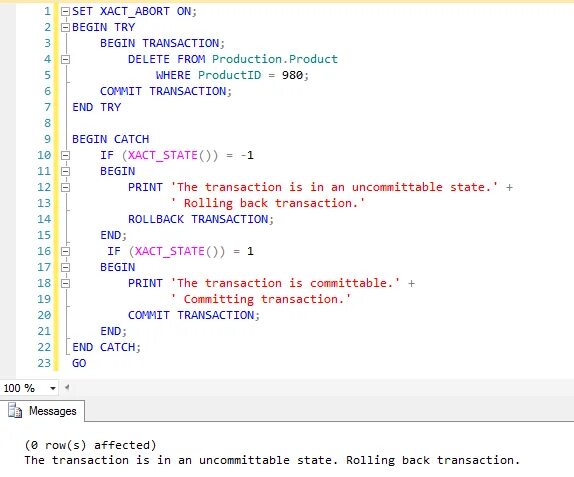
Task: Open the 100 % zoom dropdown
Action: [53, 388]
